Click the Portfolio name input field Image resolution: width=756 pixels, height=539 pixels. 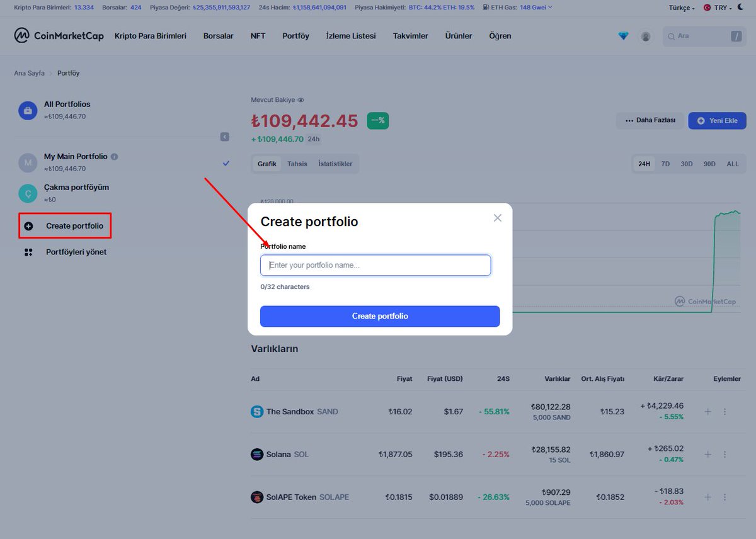pyautogui.click(x=375, y=265)
